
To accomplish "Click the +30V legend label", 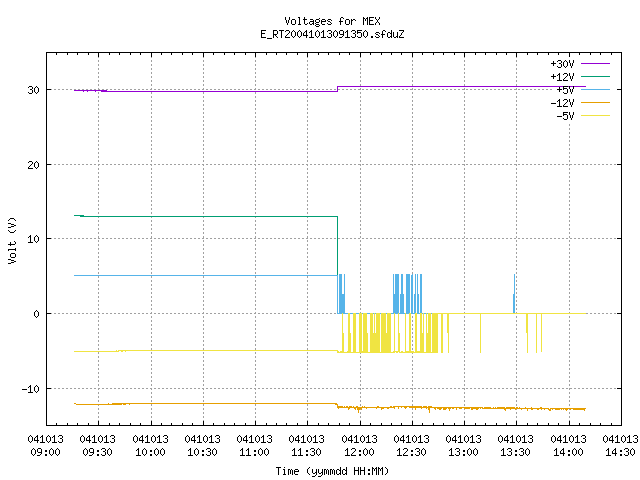I will point(562,64).
